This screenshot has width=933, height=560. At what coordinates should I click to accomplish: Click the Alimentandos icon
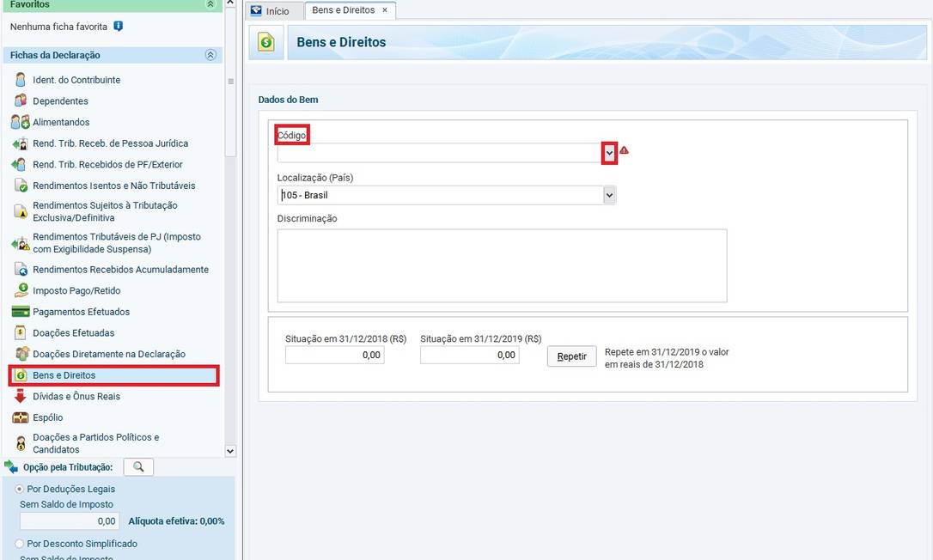tap(21, 122)
